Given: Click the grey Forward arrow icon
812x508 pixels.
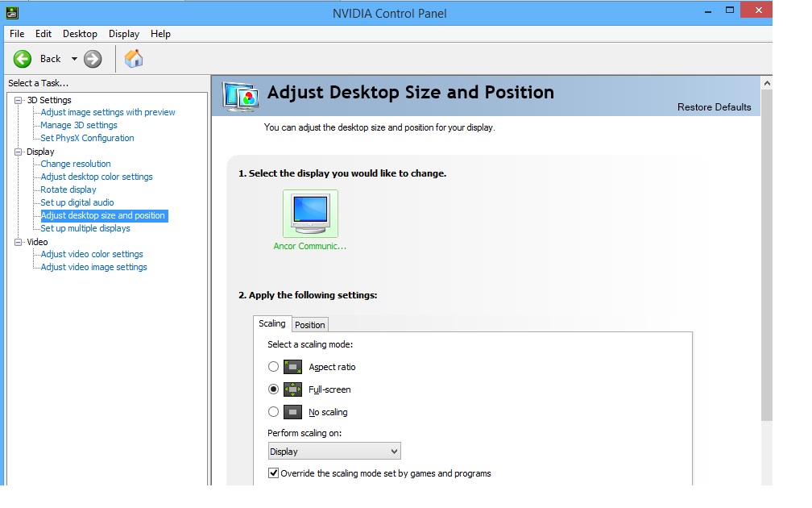Looking at the screenshot, I should [x=93, y=59].
